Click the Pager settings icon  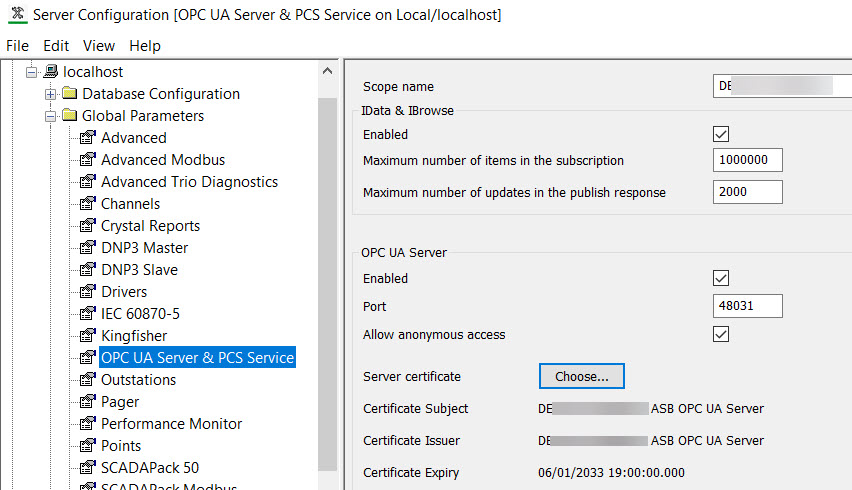87,401
